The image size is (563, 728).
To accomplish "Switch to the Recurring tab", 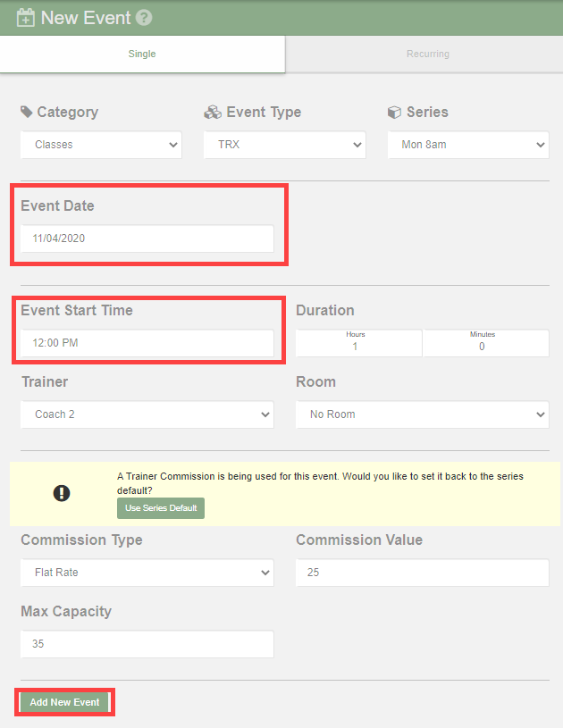I will (427, 54).
